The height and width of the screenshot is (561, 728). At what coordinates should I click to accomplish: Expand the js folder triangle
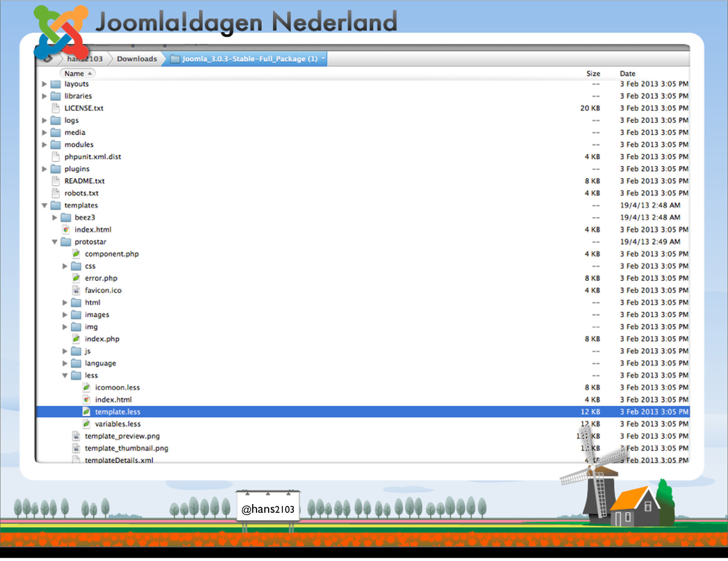coord(65,351)
